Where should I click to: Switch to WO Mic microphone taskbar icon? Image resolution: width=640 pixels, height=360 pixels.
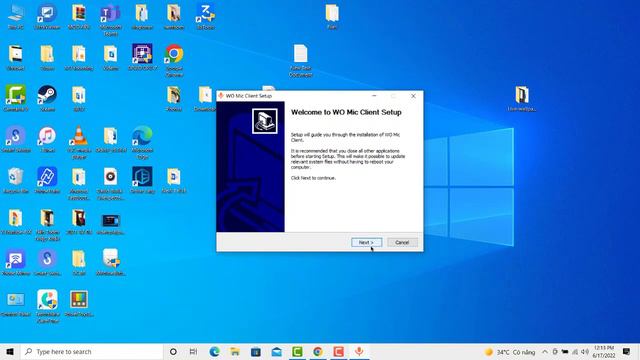point(359,351)
